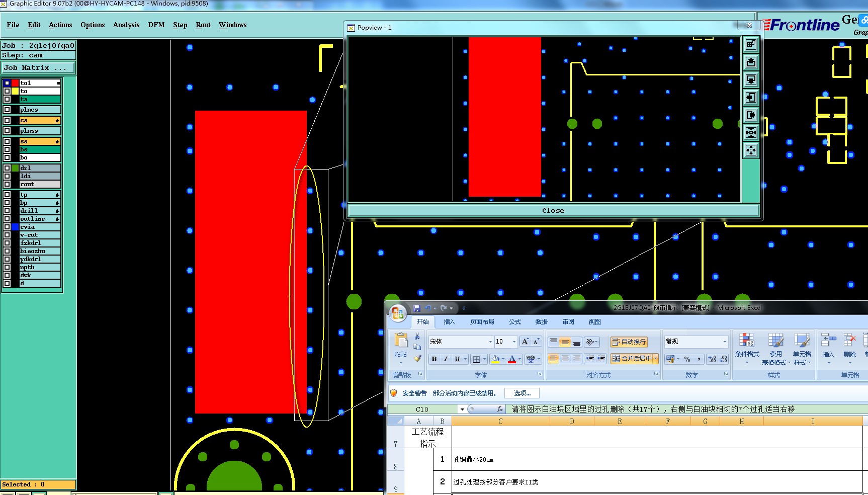Open fill color dropdown arrow
The image size is (868, 495).
pos(503,359)
